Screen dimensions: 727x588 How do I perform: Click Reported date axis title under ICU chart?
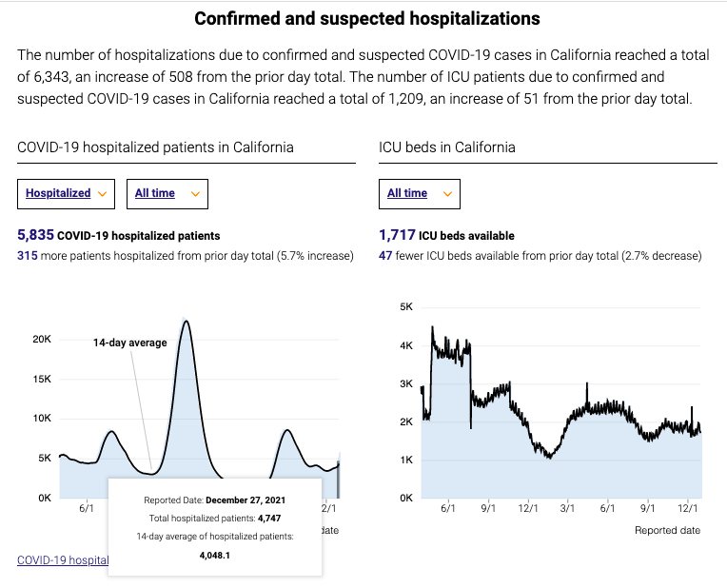tap(667, 530)
